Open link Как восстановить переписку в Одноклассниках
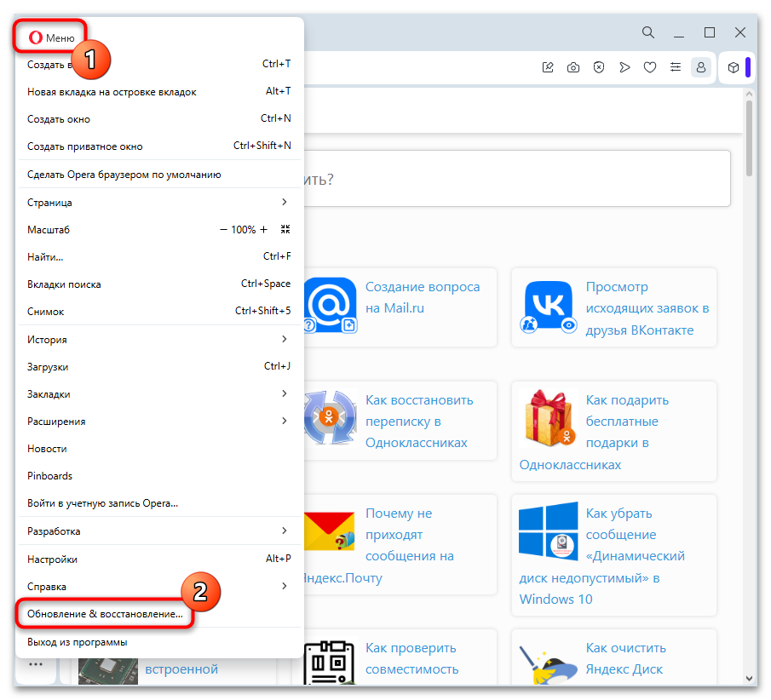 click(419, 422)
